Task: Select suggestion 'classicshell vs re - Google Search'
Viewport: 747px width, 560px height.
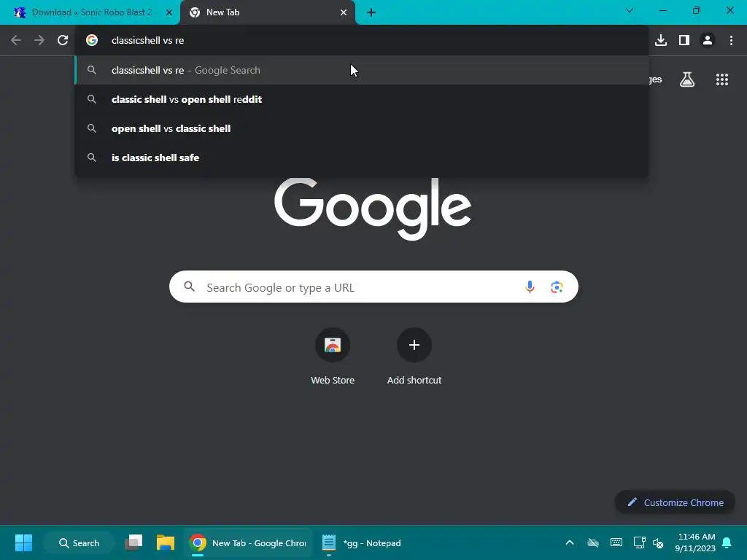Action: pyautogui.click(x=362, y=70)
